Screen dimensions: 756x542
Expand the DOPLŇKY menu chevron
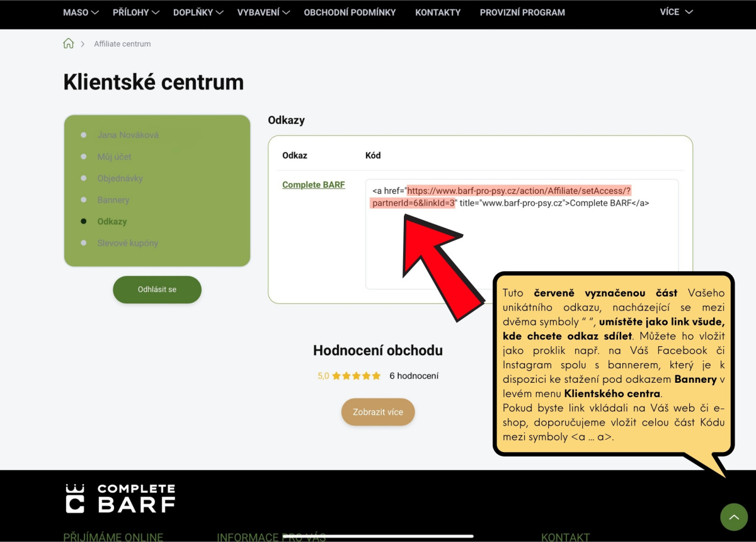pos(220,13)
